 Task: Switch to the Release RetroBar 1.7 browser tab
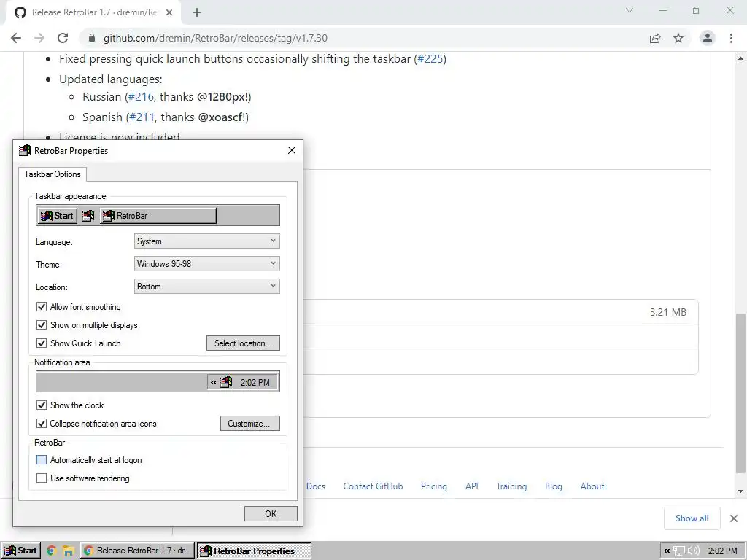[93, 12]
